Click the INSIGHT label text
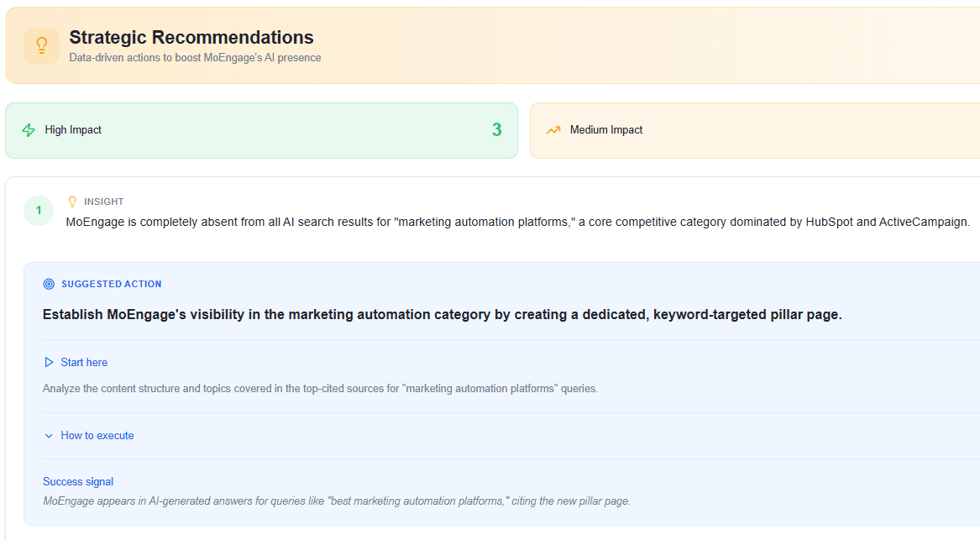Image resolution: width=980 pixels, height=540 pixels. pyautogui.click(x=104, y=202)
